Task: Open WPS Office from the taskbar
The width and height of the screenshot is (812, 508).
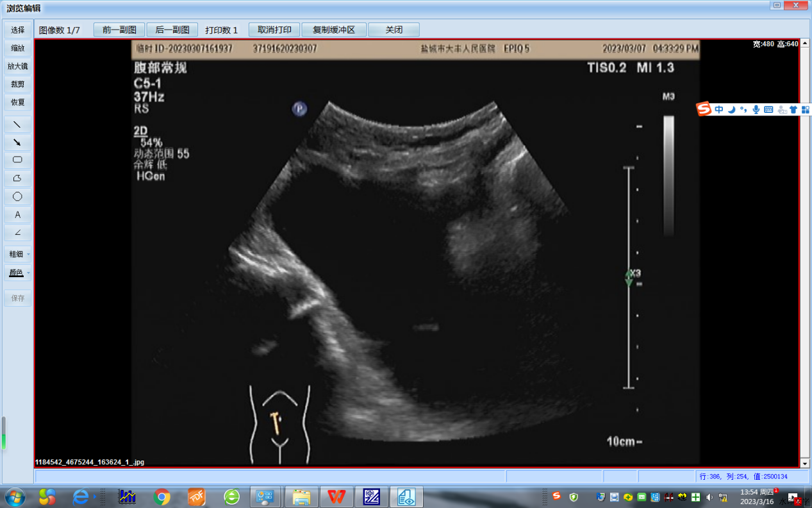Action: (x=336, y=496)
